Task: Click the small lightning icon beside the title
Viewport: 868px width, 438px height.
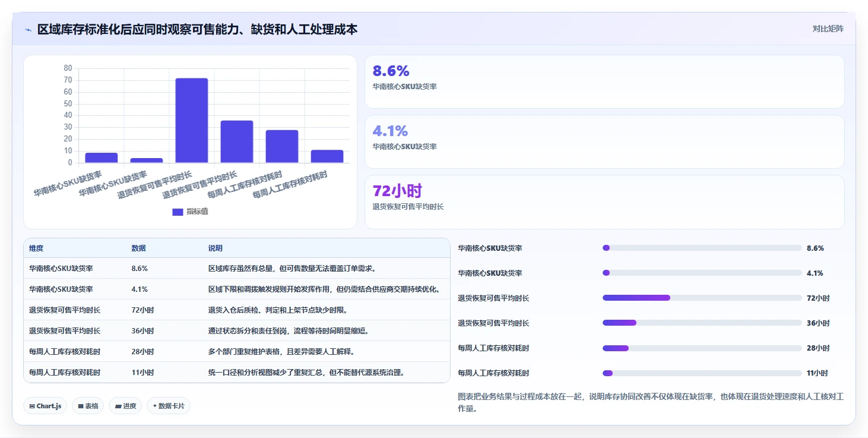Action: [x=28, y=30]
